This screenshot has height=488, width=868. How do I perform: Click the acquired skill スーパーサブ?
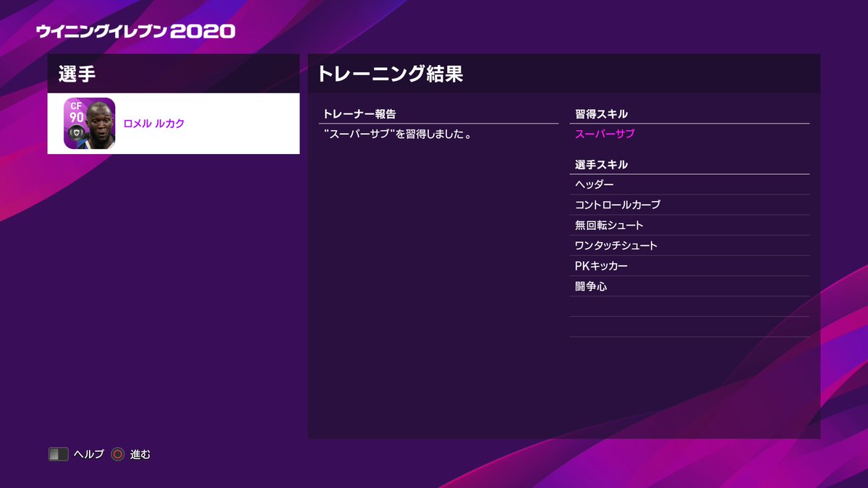[x=605, y=134]
